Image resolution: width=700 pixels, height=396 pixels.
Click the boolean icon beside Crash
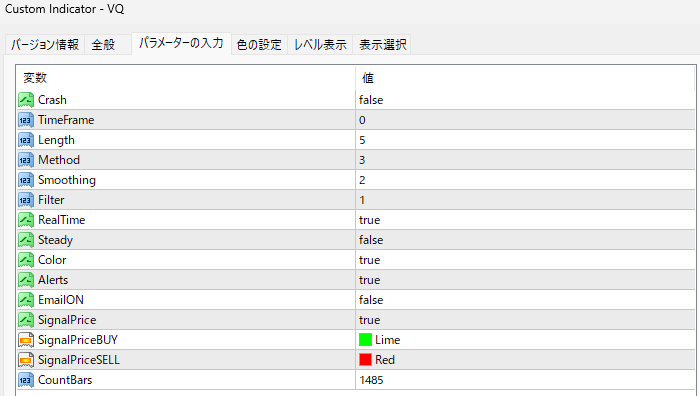click(x=26, y=100)
